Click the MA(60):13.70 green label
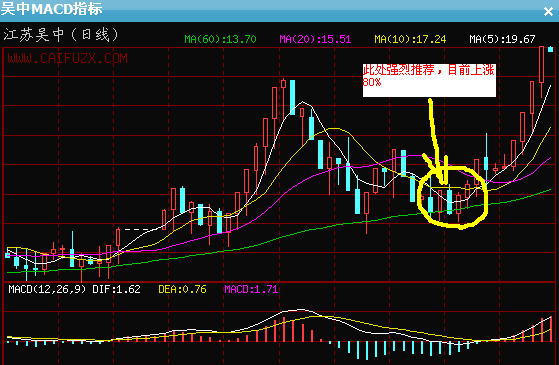The image size is (559, 365). 220,39
